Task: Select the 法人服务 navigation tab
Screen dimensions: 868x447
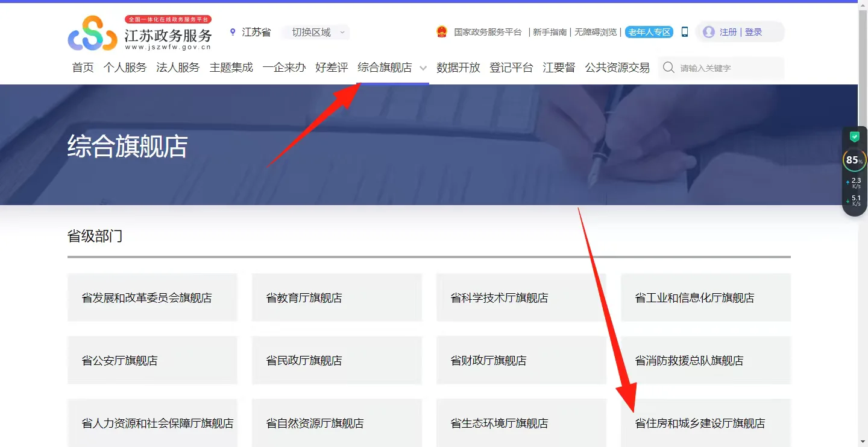Action: (x=177, y=68)
